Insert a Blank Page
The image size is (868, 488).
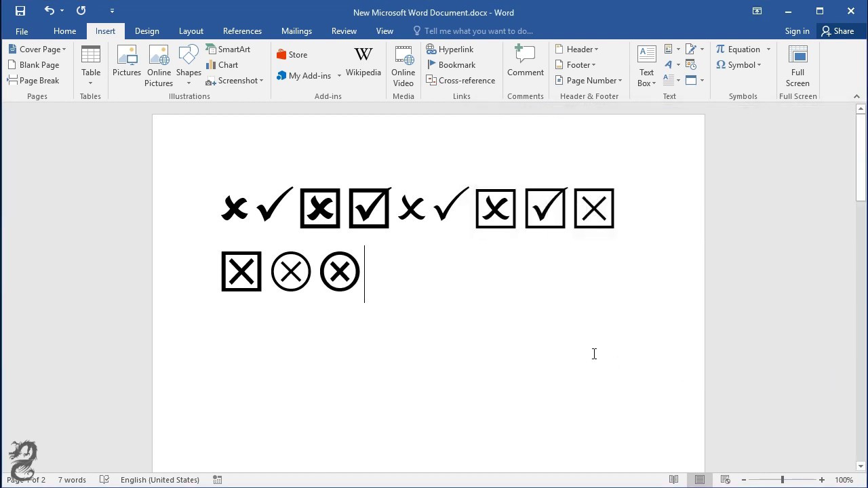point(34,65)
